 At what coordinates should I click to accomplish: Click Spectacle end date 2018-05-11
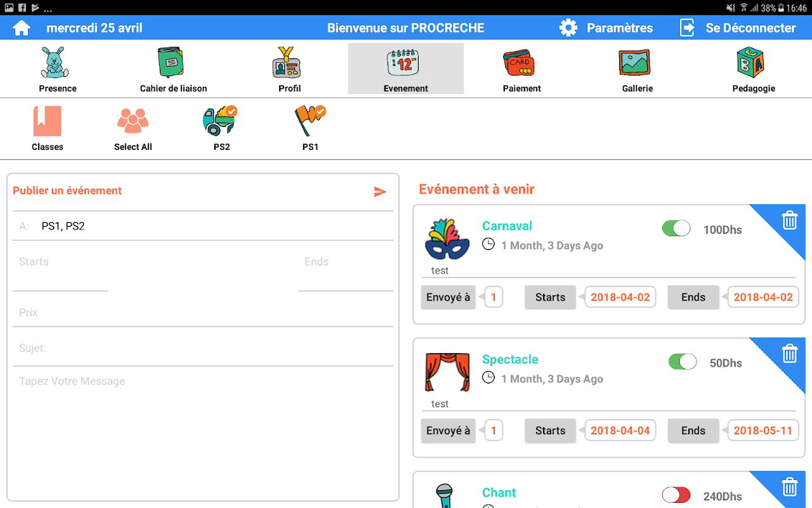(763, 431)
